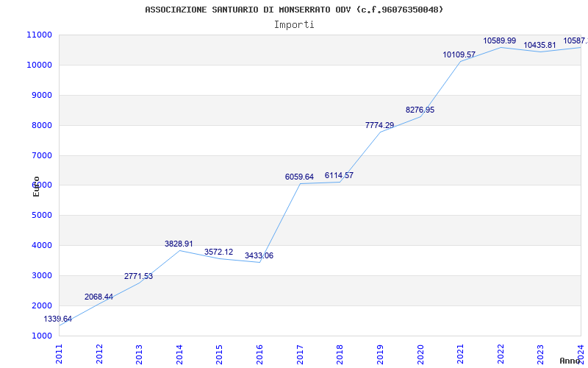
Task: Click the 2023 year label
Action: pyautogui.click(x=541, y=354)
